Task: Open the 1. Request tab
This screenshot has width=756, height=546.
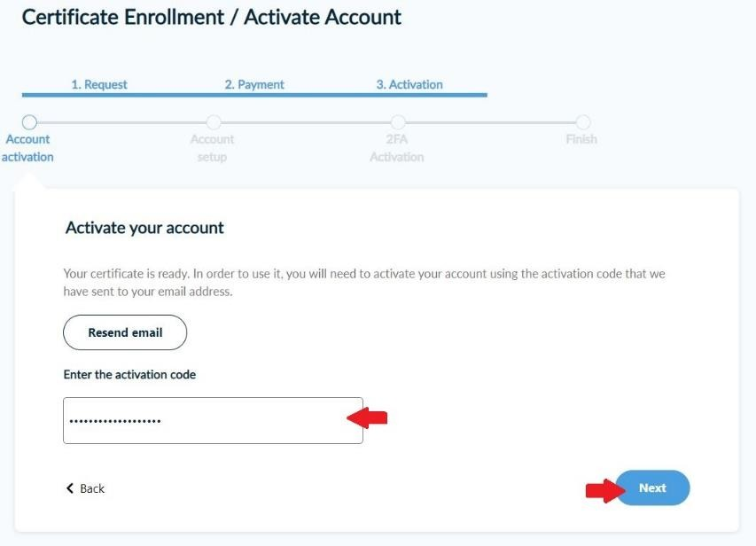Action: (99, 85)
